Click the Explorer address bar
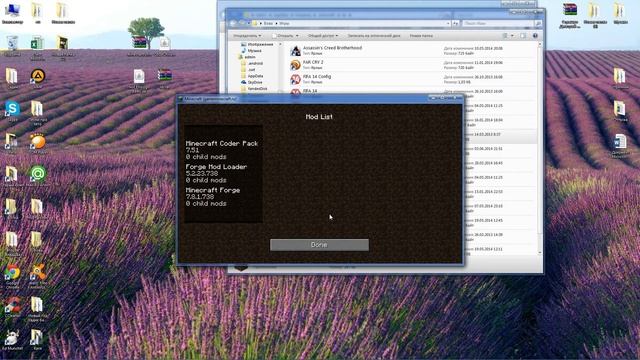 (x=351, y=24)
